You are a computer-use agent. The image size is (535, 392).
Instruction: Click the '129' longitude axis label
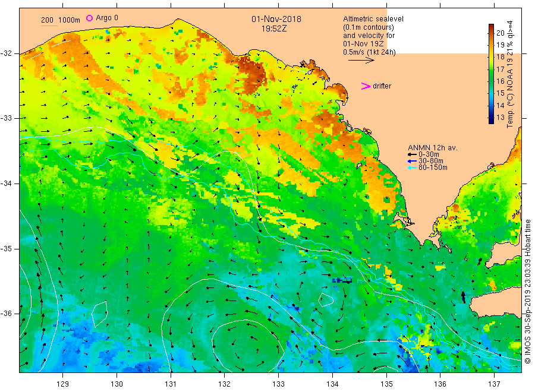63,384
